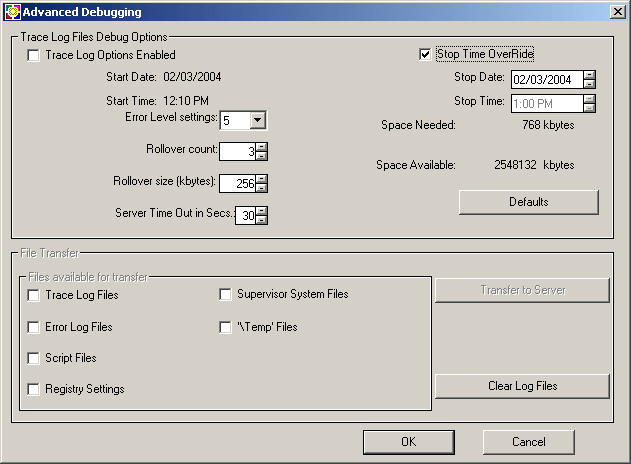
Task: Click the Rollover count value field
Action: pos(237,151)
